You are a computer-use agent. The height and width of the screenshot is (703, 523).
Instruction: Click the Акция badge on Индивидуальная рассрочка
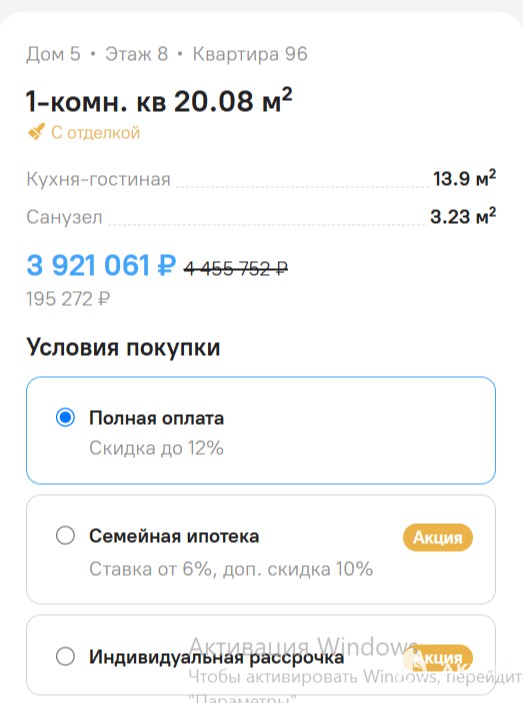pyautogui.click(x=437, y=658)
